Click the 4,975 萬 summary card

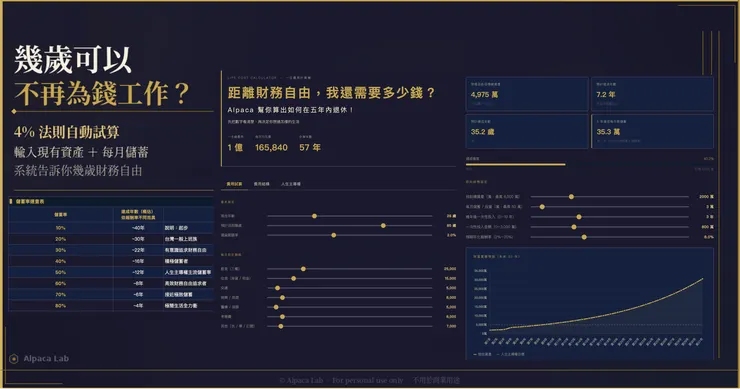[x=527, y=94]
